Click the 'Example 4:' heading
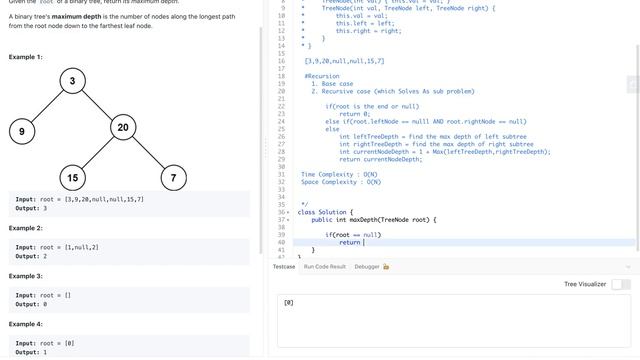Viewport: 640px width, 360px height. click(25, 324)
